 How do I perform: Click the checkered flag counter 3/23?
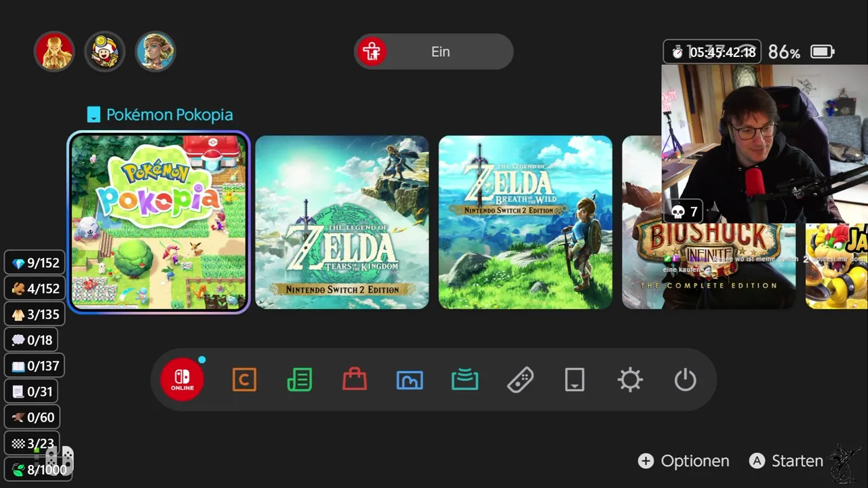(32, 443)
